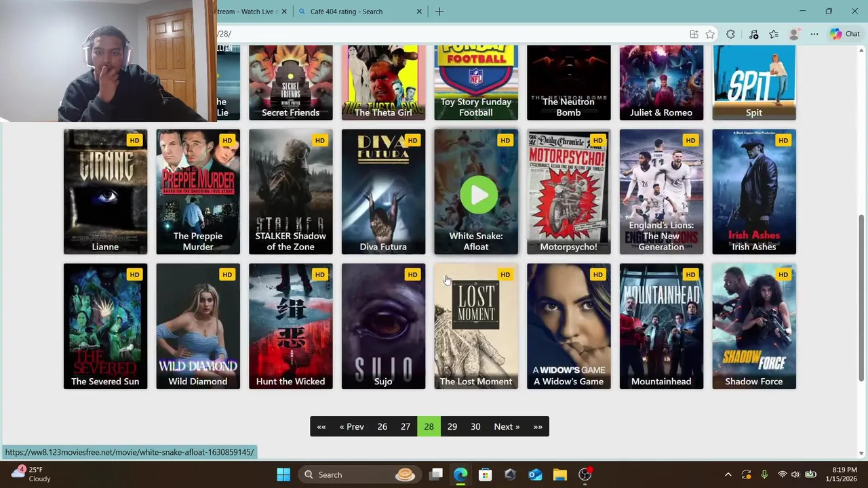Click Microsoft Edge taskbar icon
The width and height of the screenshot is (868, 488).
[460, 474]
